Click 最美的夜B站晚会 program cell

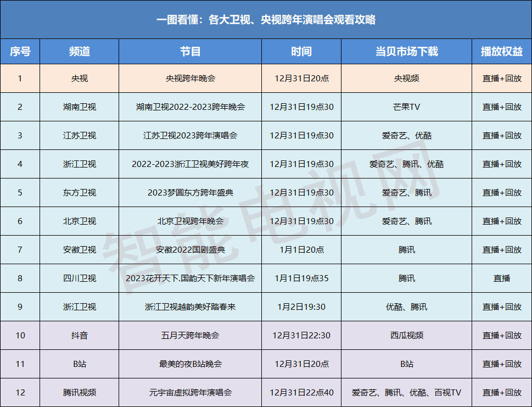pos(191,364)
